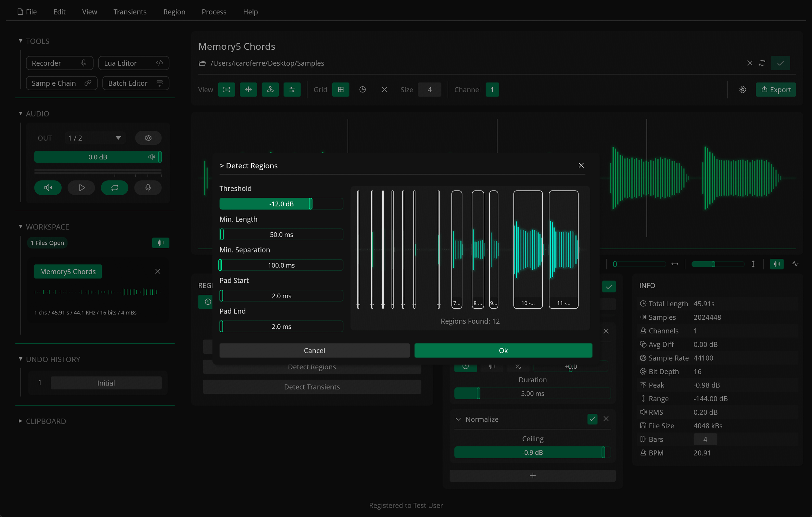Image resolution: width=812 pixels, height=517 pixels.
Task: Adjust the Ceiling -0.9 dB slider
Action: (532, 452)
